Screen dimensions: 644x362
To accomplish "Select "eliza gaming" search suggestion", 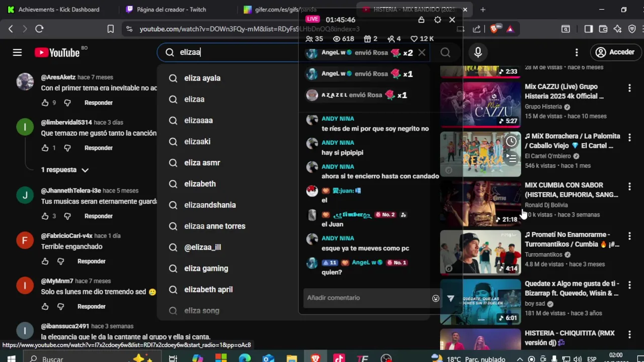I will 206,268.
